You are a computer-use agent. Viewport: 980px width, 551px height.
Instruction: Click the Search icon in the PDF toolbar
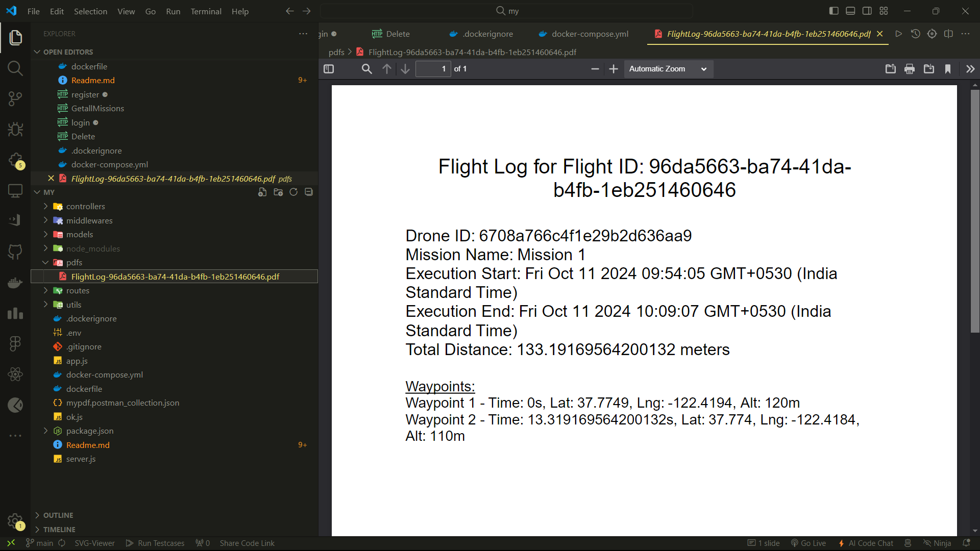pyautogui.click(x=366, y=69)
